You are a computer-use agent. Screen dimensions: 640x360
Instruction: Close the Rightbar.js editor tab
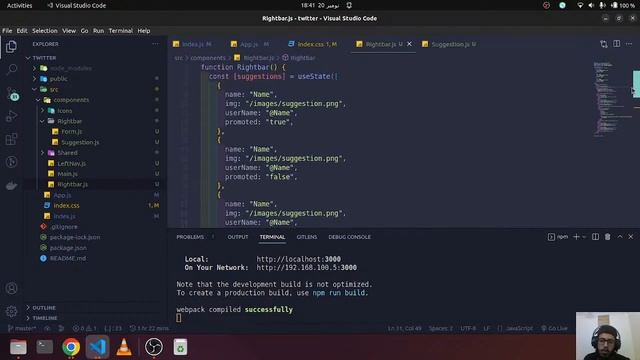pyautogui.click(x=409, y=44)
